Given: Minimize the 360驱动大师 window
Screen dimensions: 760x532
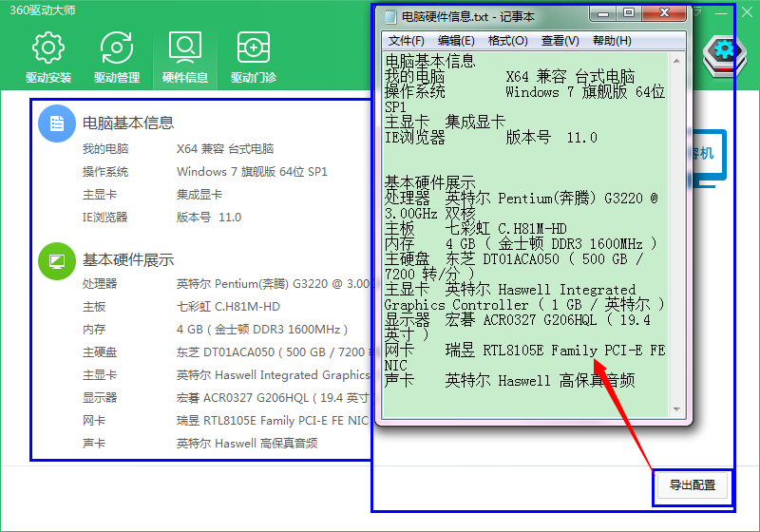Looking at the screenshot, I should 721,12.
